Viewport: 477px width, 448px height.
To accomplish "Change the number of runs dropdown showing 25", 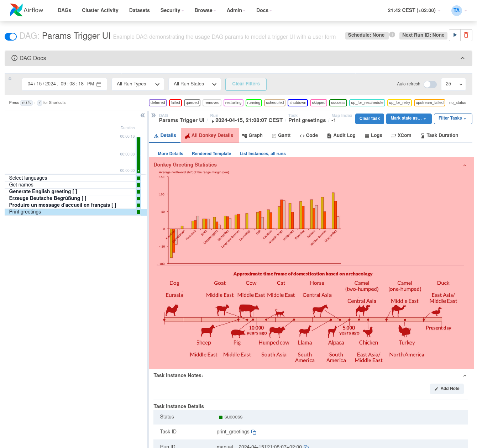I will coord(454,84).
